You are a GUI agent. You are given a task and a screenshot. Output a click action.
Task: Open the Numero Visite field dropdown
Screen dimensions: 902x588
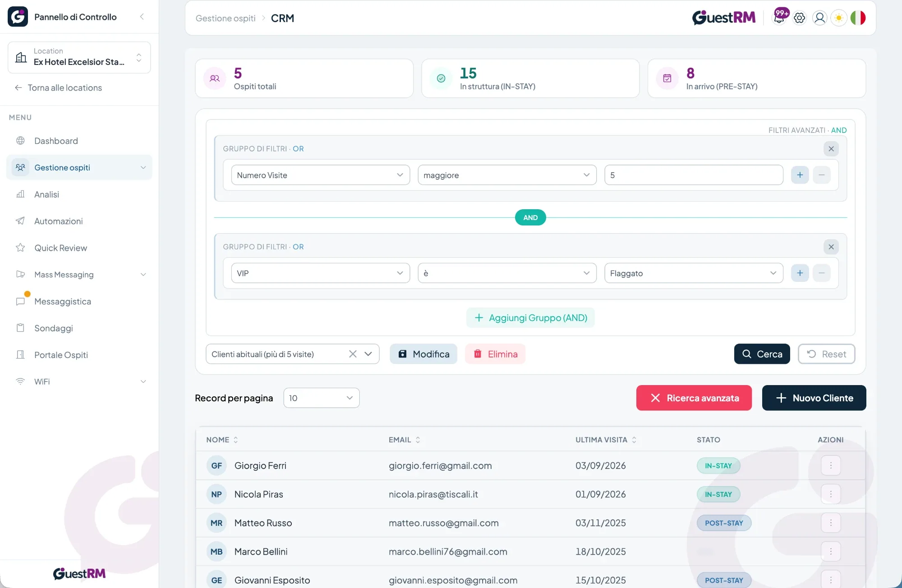[320, 175]
